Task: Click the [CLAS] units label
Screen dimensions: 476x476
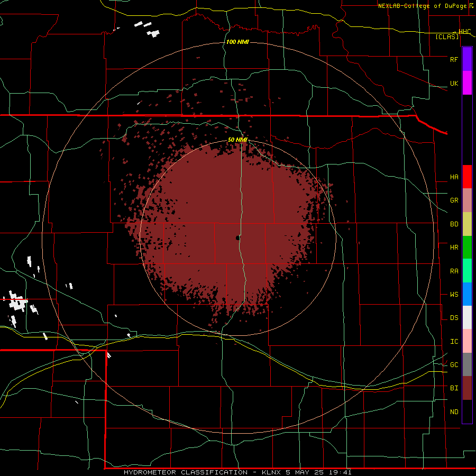Action: pos(447,37)
